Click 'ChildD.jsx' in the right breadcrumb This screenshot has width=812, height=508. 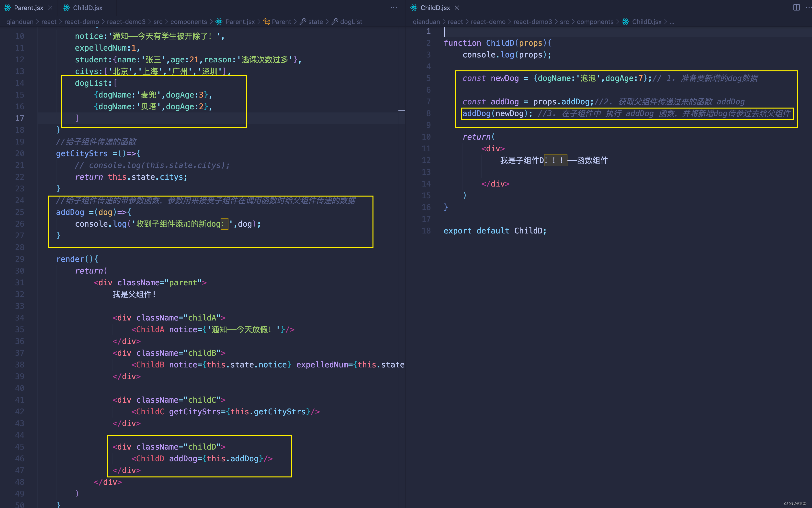point(647,22)
